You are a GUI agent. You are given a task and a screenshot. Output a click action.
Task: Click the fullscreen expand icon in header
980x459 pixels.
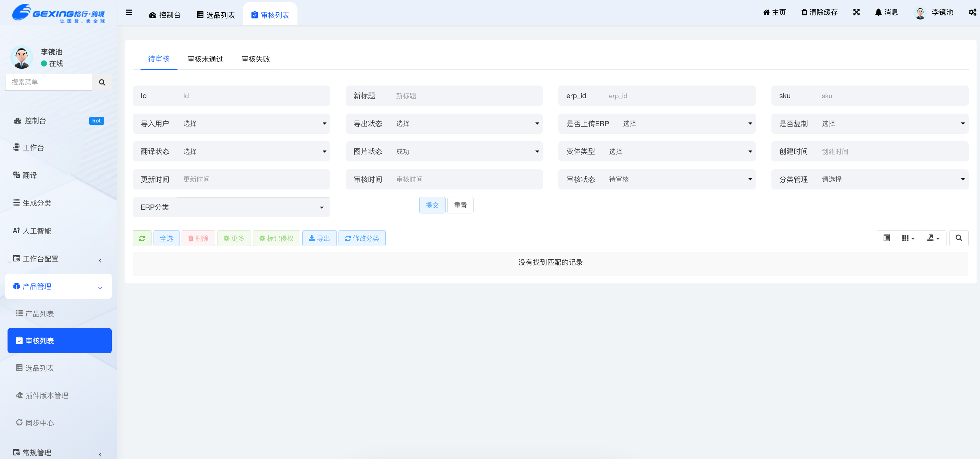tap(856, 12)
